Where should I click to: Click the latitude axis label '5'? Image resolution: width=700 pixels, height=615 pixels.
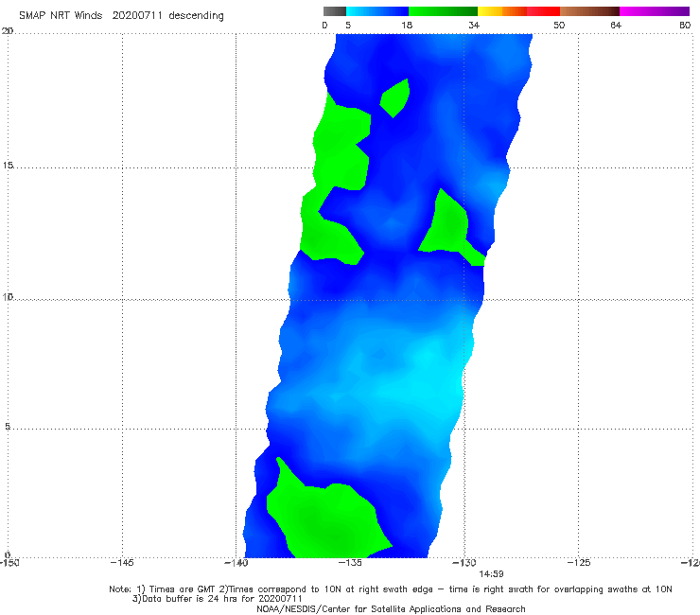pyautogui.click(x=8, y=426)
